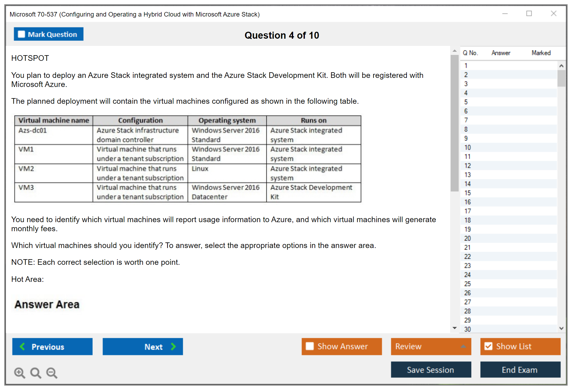
Task: Click the zoom in magnifier icon
Action: pyautogui.click(x=19, y=373)
